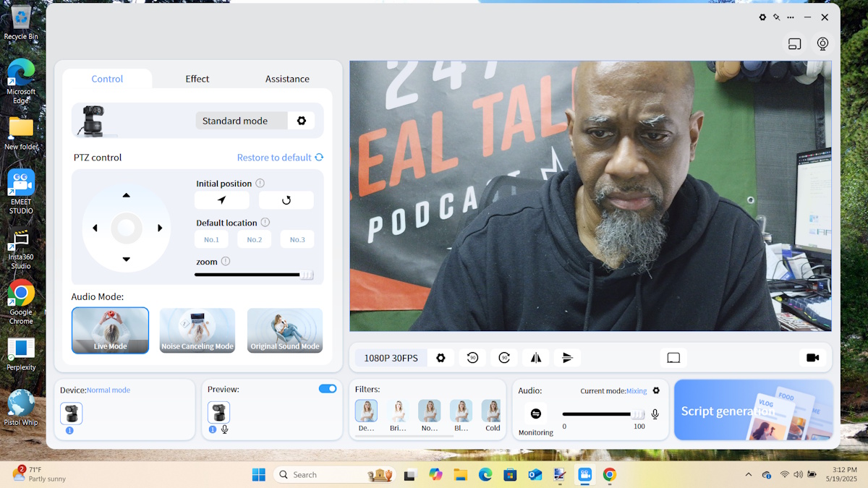Image resolution: width=868 pixels, height=488 pixels.
Task: Click the webcam icon at top right
Action: (x=822, y=44)
